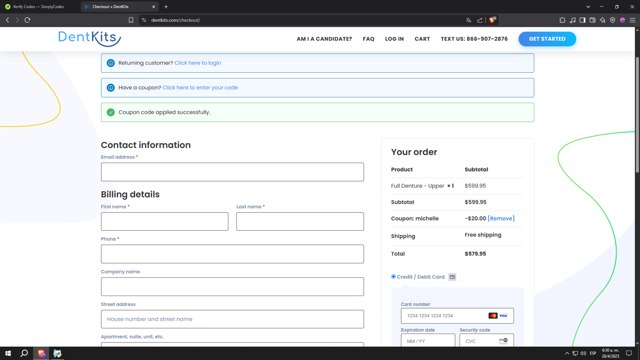This screenshot has height=360, width=640.
Task: Click the VPN shield icon in toolbar
Action: point(613,20)
